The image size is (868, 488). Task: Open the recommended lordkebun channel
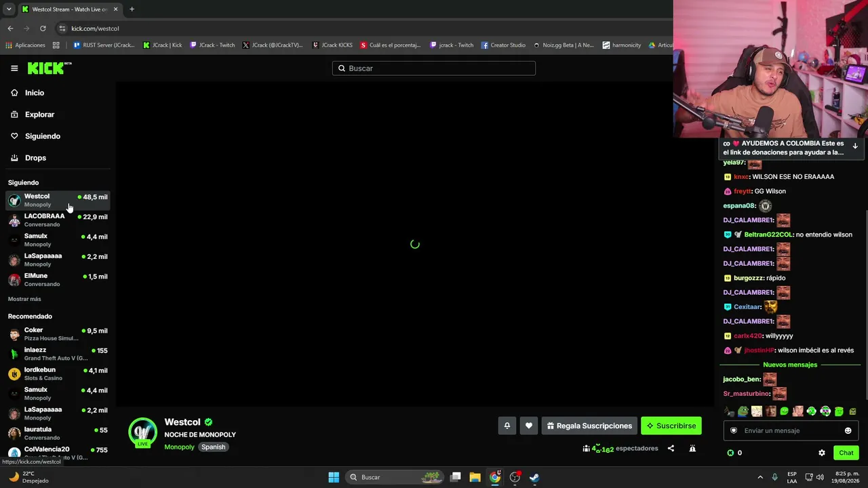[x=58, y=373]
